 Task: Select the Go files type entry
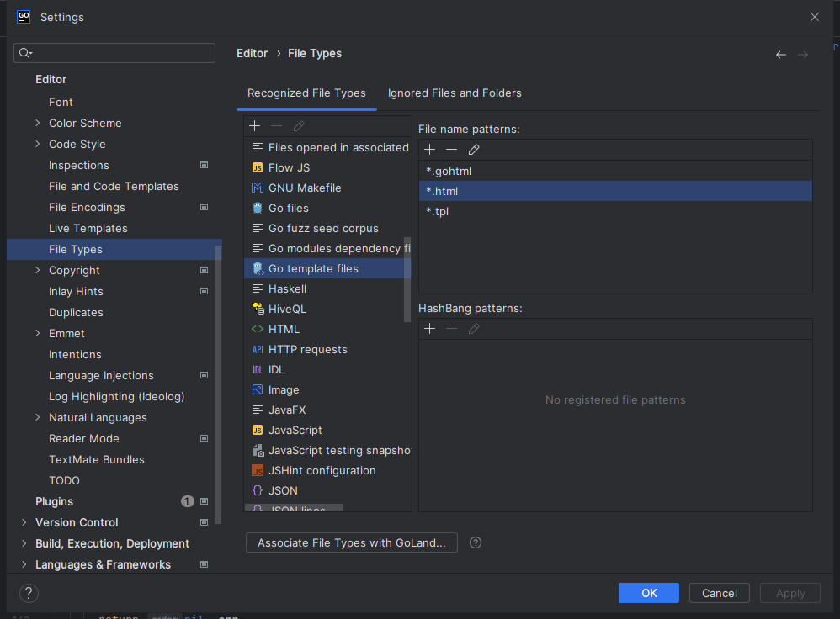click(288, 208)
